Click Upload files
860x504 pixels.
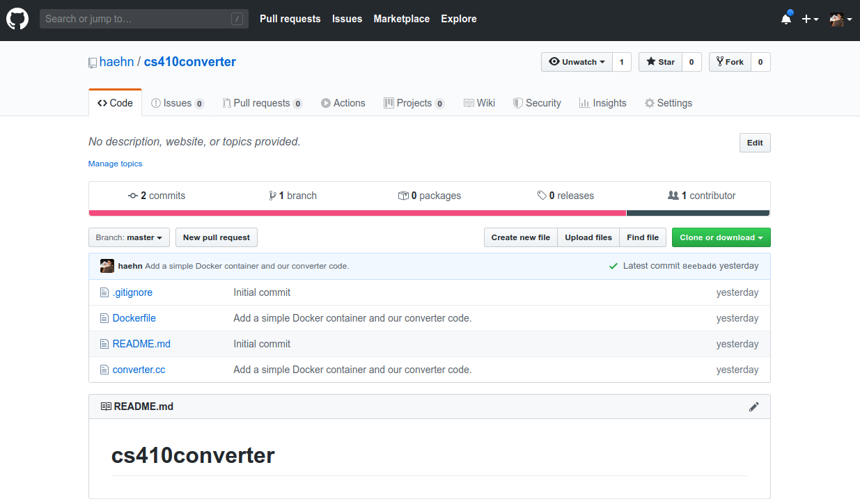click(x=588, y=237)
